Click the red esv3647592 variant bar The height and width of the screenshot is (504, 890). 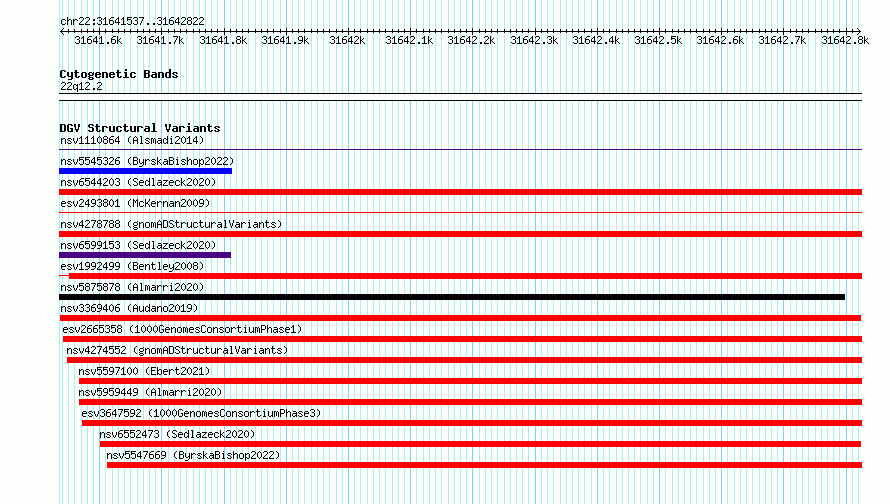472,423
